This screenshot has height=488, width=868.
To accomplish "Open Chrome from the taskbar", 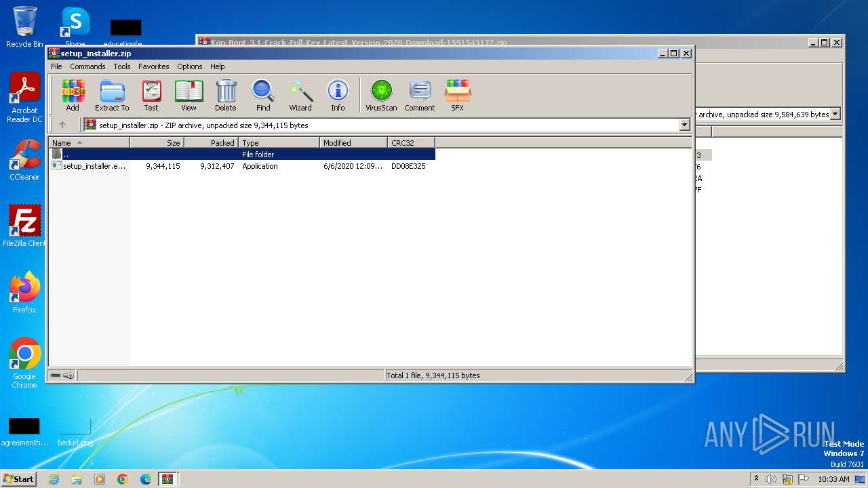I will [x=123, y=479].
